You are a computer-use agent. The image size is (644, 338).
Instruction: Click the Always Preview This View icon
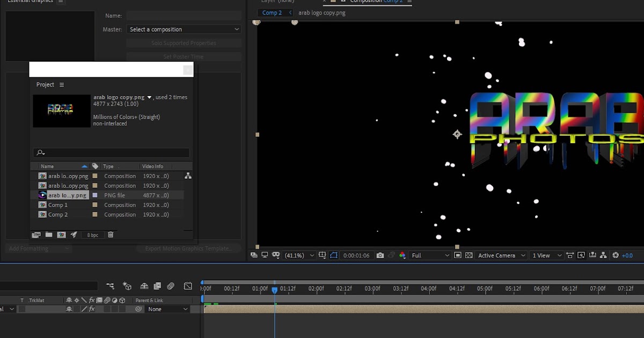(254, 255)
